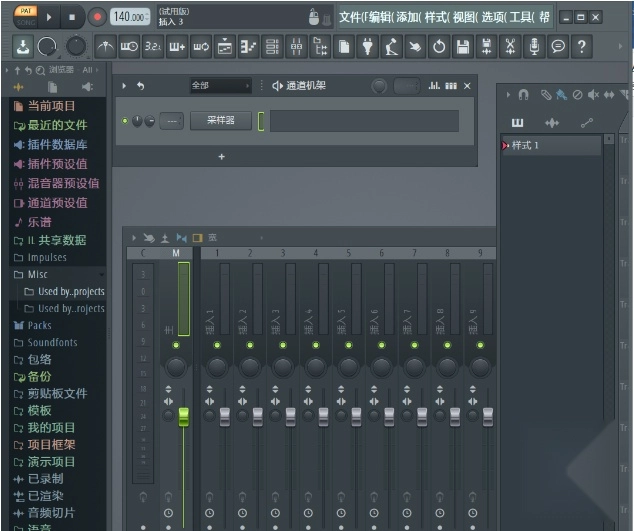Click the magnet snap icon in playlist
This screenshot has height=531, width=634.
pyautogui.click(x=522, y=94)
